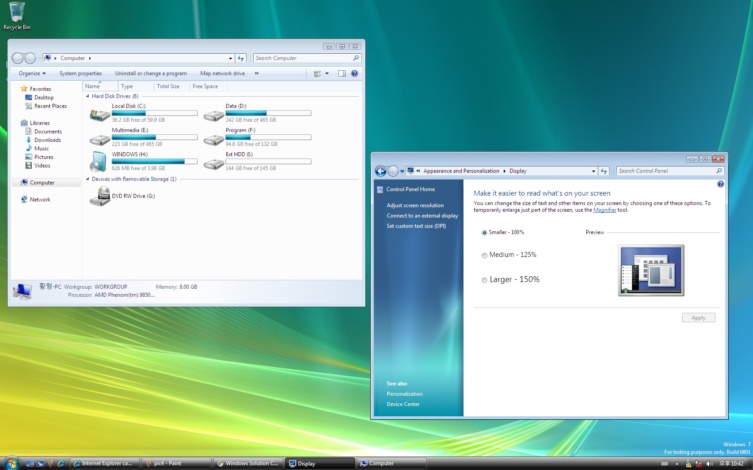Screen dimensions: 753x470
Task: Select the Multimedia (E:) drive icon
Action: point(99,140)
